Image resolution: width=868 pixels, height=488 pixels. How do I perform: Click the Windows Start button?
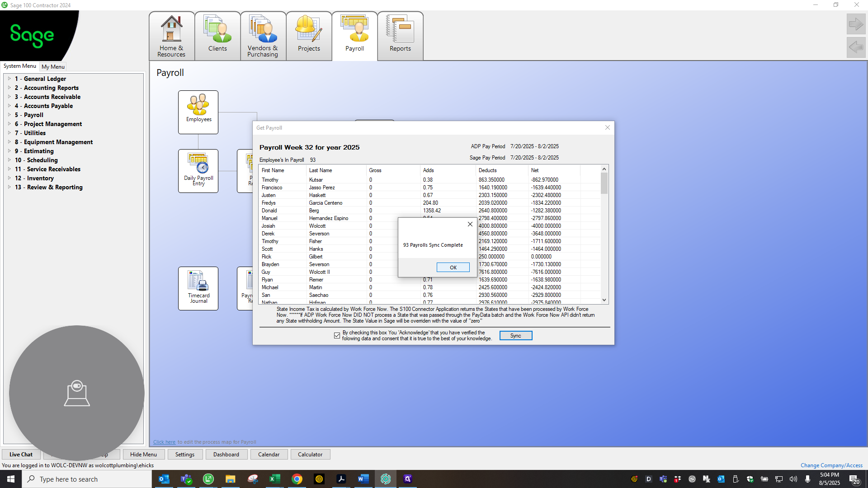pyautogui.click(x=11, y=479)
